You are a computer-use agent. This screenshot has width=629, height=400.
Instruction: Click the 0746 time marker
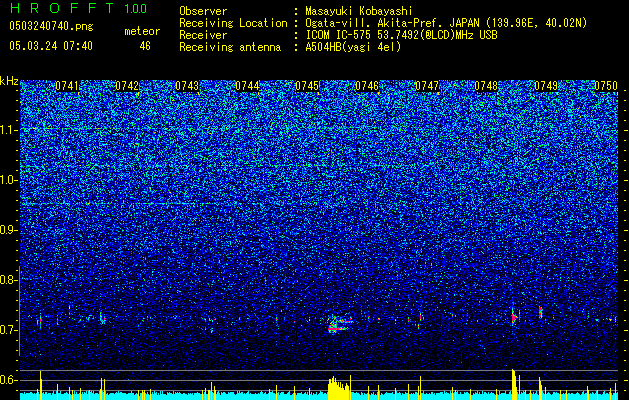point(367,86)
